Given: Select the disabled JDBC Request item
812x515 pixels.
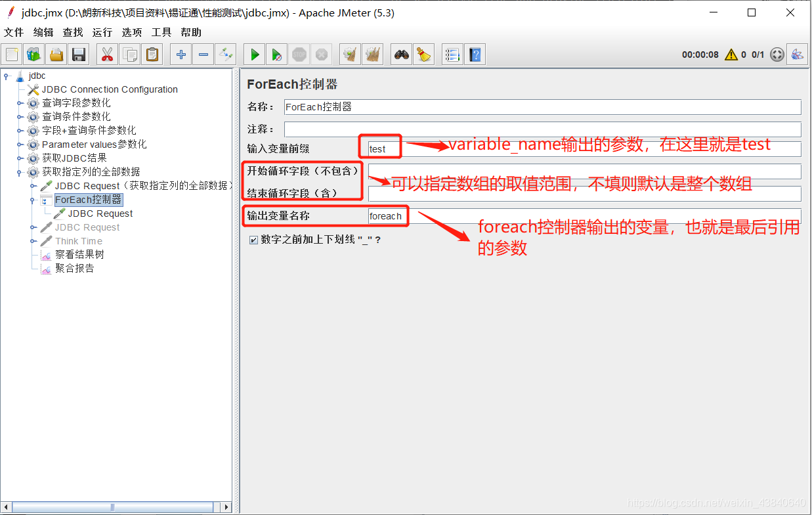Looking at the screenshot, I should tap(87, 227).
